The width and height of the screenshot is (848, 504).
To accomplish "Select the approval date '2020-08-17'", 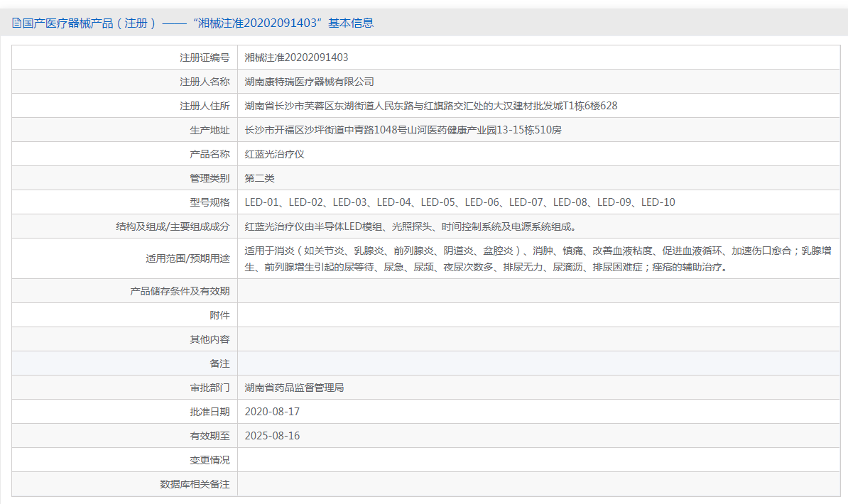I will [272, 412].
